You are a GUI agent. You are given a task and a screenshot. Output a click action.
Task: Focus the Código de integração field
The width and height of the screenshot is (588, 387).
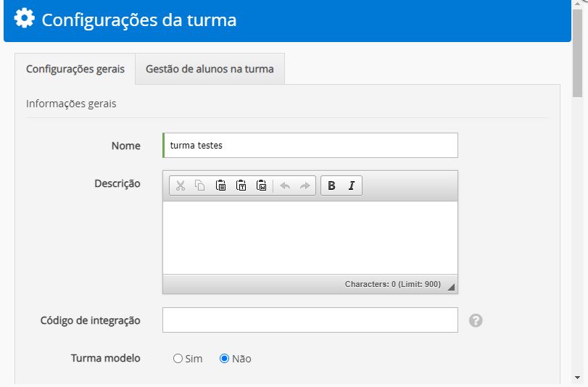310,320
